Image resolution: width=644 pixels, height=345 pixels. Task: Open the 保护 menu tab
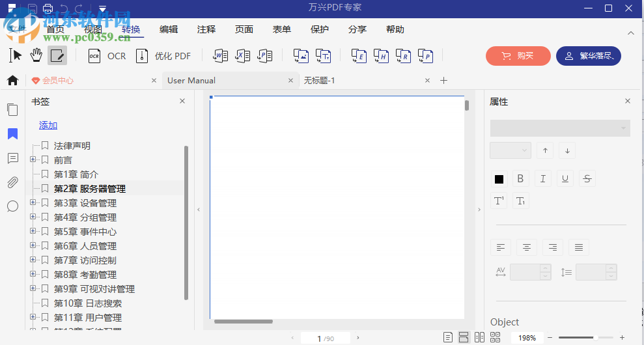point(320,29)
